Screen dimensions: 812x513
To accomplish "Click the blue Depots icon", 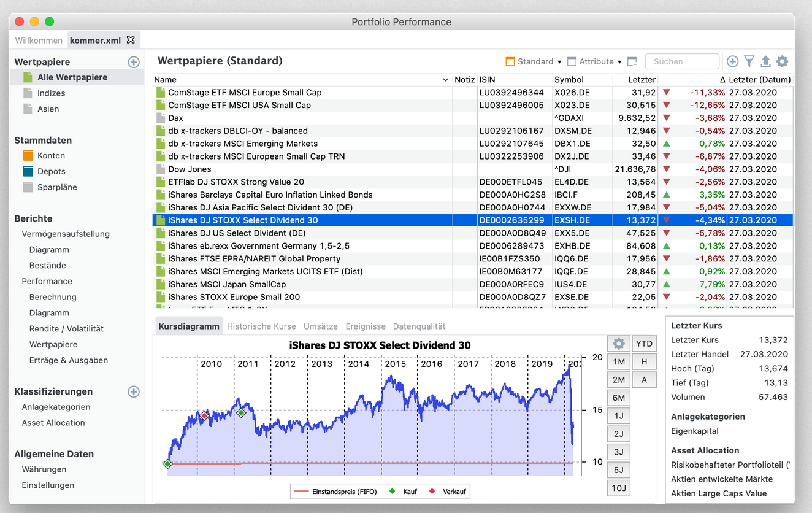I will [x=28, y=171].
